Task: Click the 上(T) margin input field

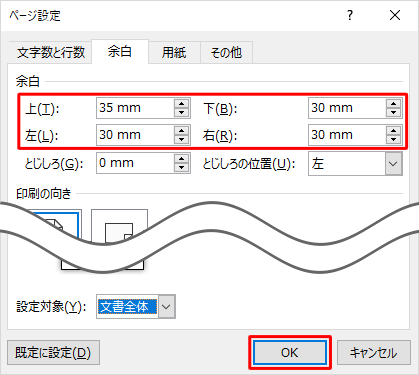Action: (135, 108)
